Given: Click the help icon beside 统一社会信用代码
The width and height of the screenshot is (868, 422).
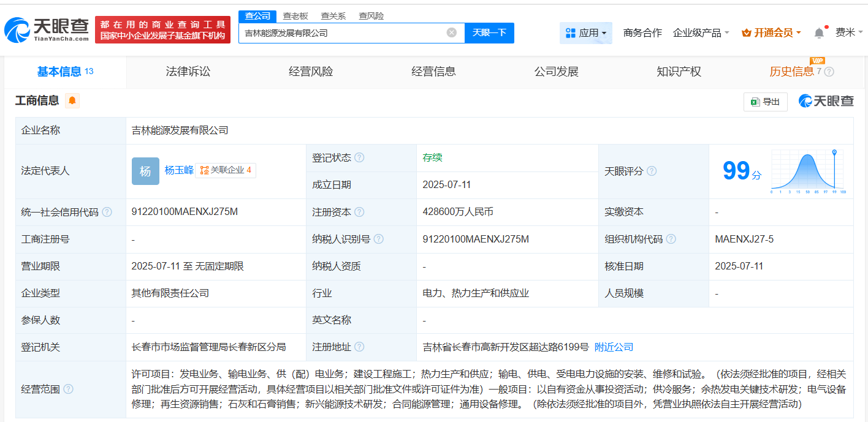Looking at the screenshot, I should click(107, 212).
